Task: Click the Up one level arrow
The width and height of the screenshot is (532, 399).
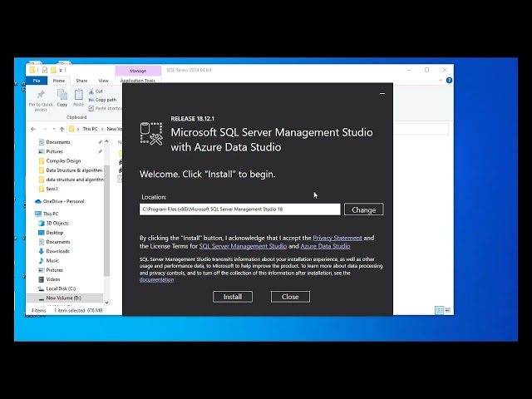Action: tap(62, 129)
